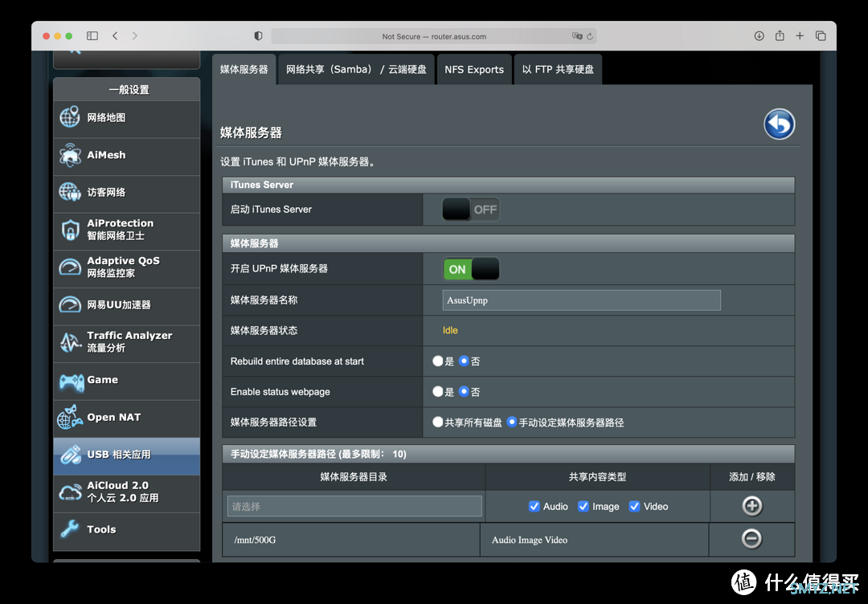The image size is (868, 604).
Task: Click the 请选择 media directory field
Action: click(354, 506)
